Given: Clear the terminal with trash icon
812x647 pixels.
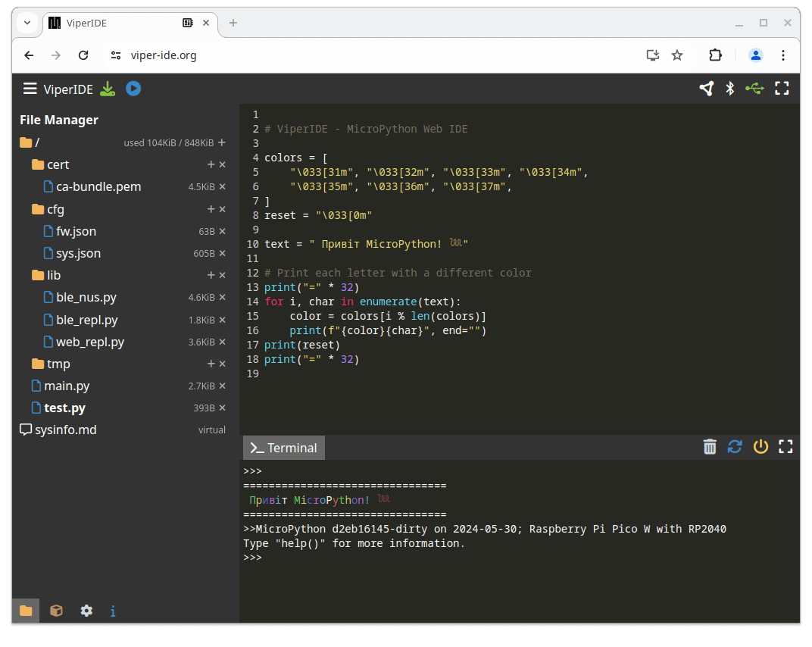Looking at the screenshot, I should click(x=710, y=446).
